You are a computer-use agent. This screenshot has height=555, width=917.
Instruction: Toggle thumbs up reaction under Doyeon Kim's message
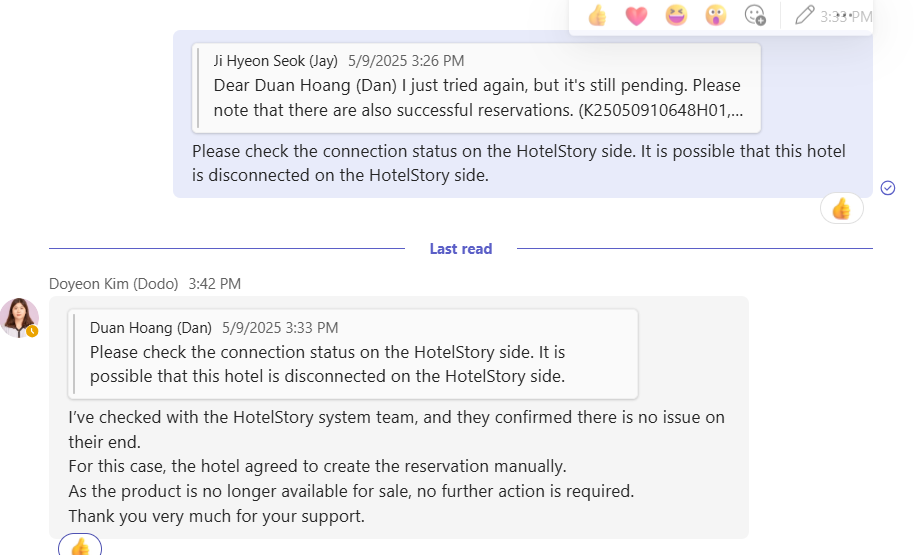[80, 546]
